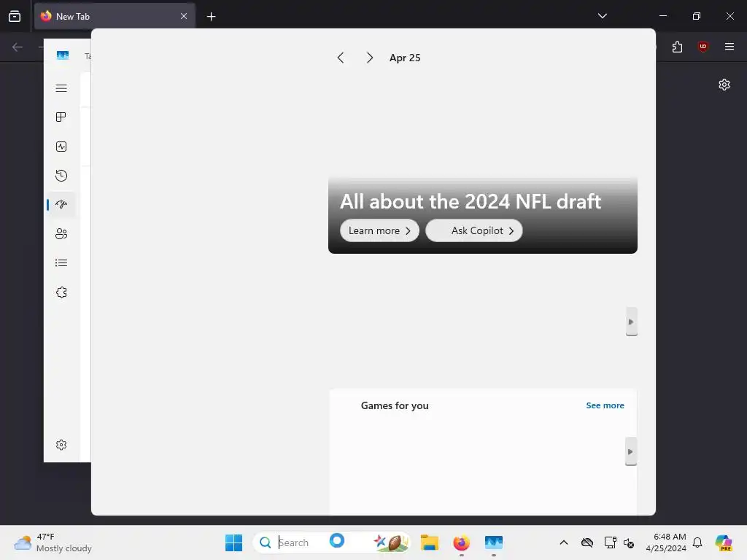The width and height of the screenshot is (747, 560).
Task: Click network display tray icon
Action: pyautogui.click(x=610, y=542)
